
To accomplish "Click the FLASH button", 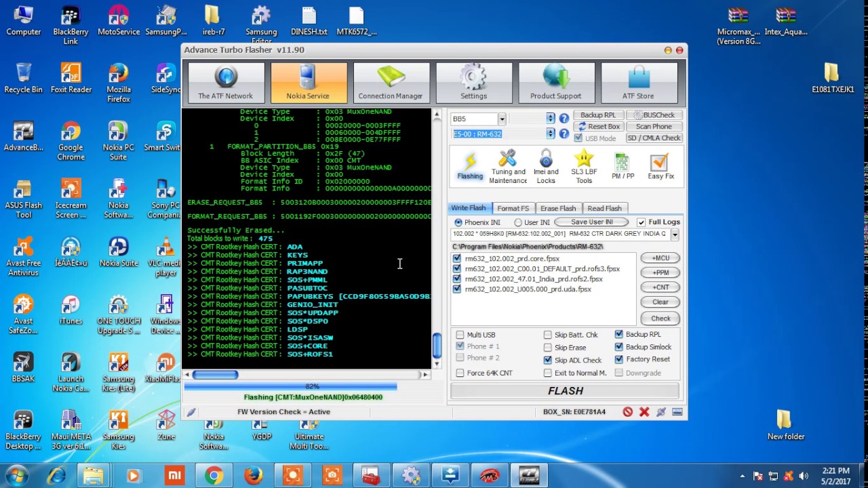I will 565,391.
